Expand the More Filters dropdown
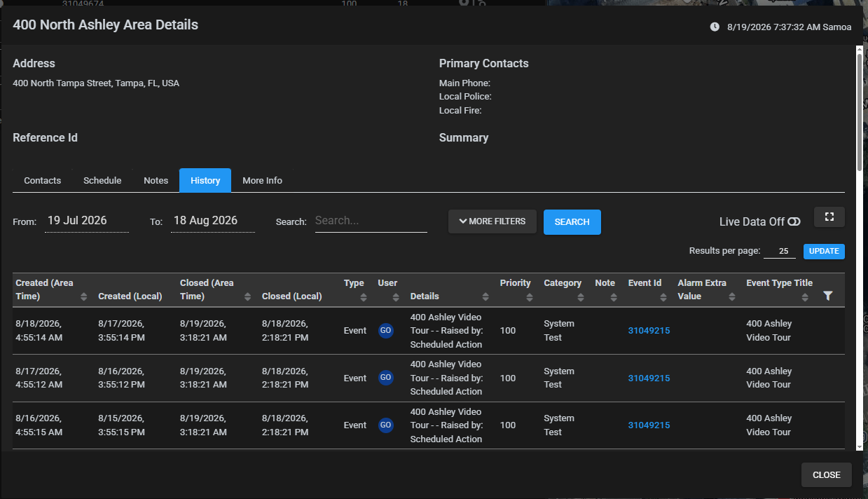The width and height of the screenshot is (868, 499). pos(492,221)
